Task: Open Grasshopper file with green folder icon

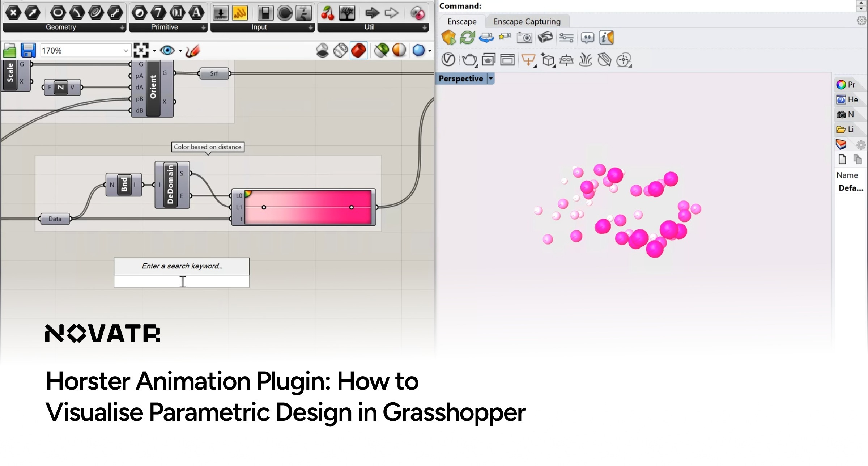Action: (x=10, y=50)
